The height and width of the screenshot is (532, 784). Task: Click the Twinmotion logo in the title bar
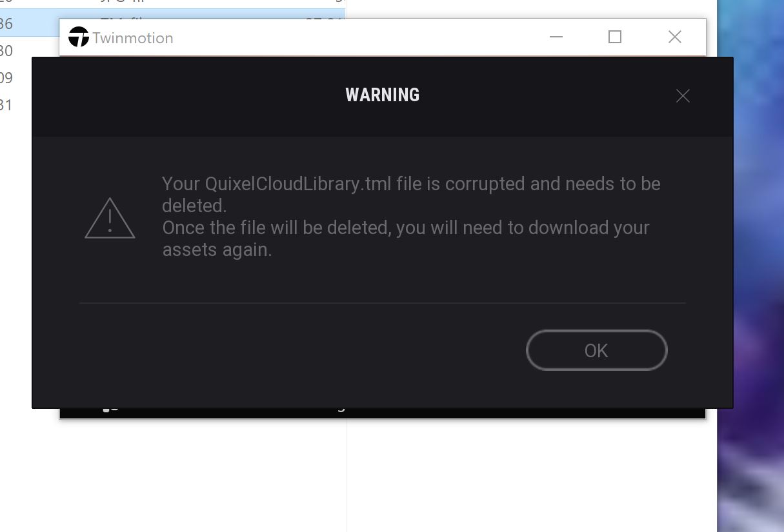pos(79,37)
